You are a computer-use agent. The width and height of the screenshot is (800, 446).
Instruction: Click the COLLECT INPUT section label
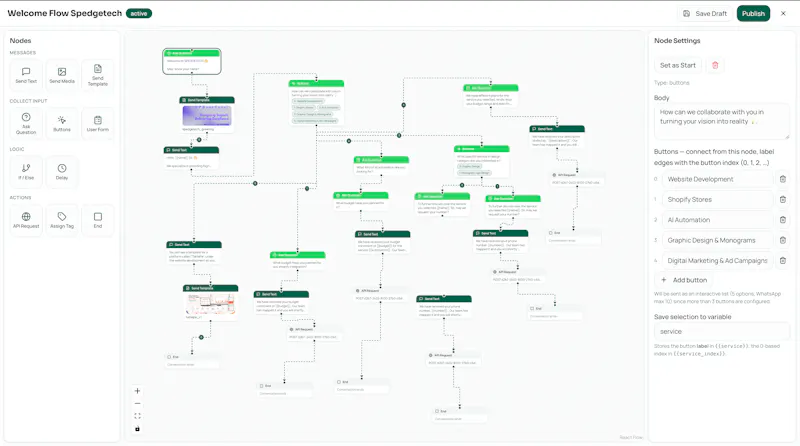pyautogui.click(x=28, y=101)
